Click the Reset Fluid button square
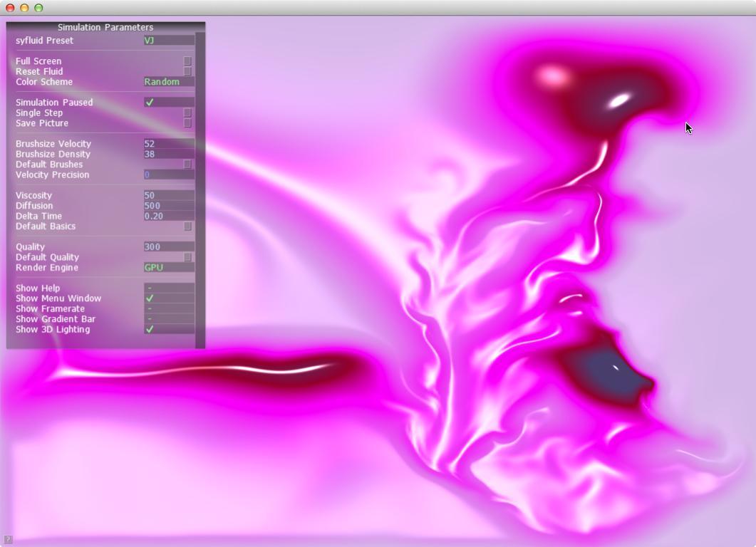 [187, 71]
